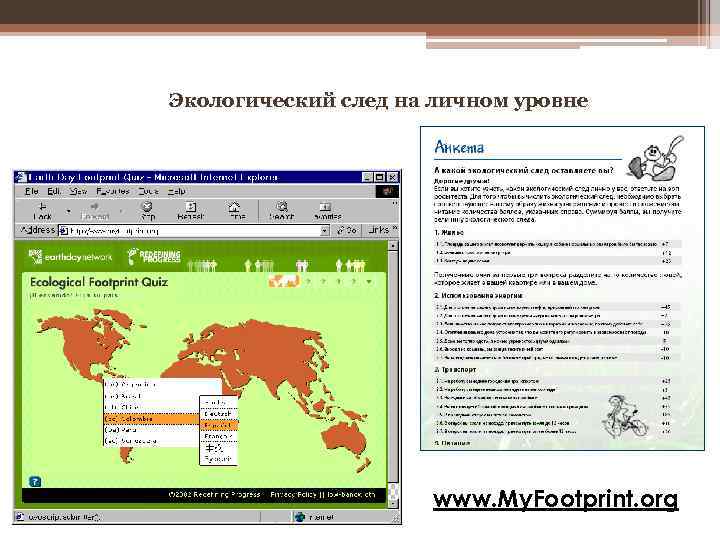Click the 'Ecological Footprint Quiz' heading
The image size is (720, 540).
99,282
